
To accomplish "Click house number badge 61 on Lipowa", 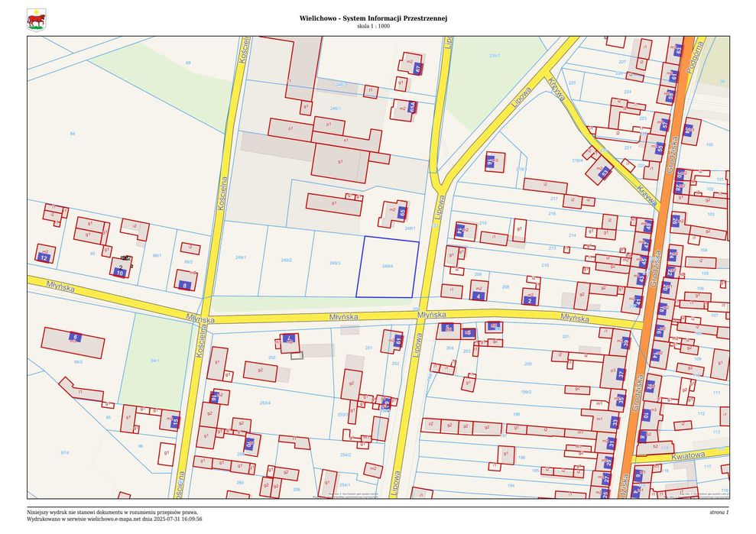I will click(x=398, y=340).
